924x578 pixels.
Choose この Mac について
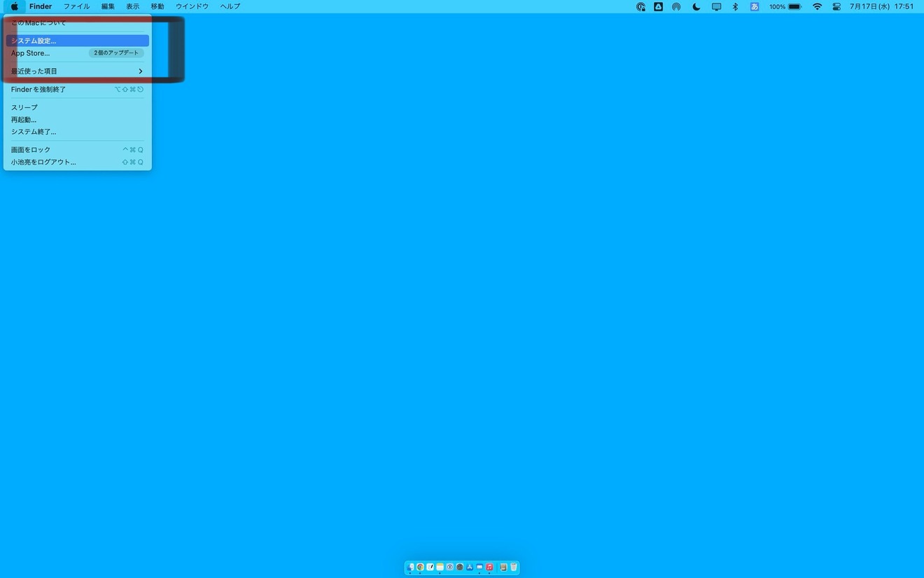(77, 23)
